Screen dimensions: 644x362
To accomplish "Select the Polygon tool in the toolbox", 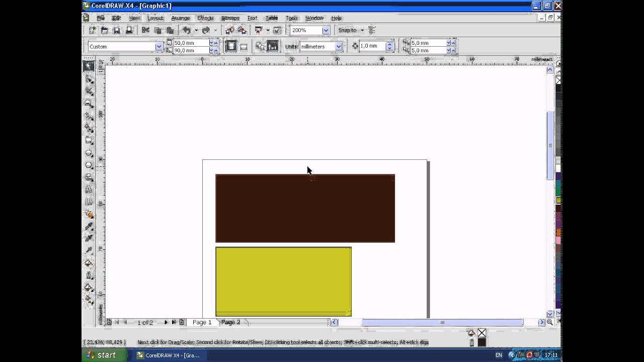I will [x=89, y=165].
